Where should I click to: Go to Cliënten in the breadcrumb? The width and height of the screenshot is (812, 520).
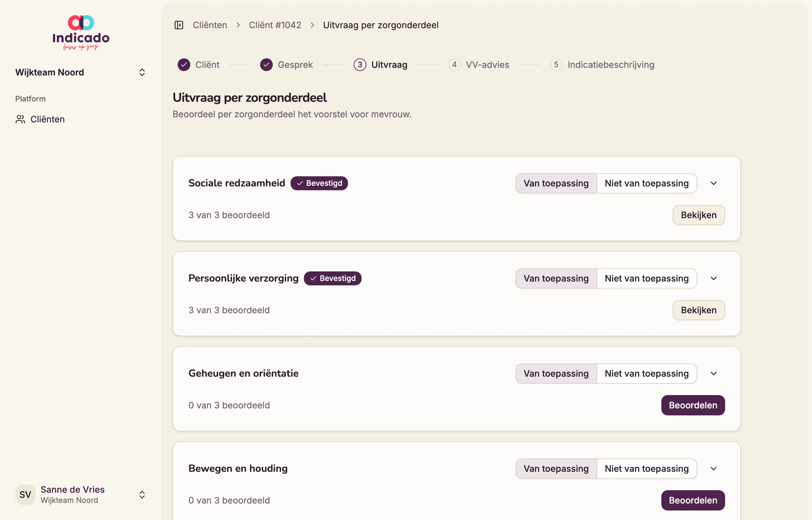210,25
